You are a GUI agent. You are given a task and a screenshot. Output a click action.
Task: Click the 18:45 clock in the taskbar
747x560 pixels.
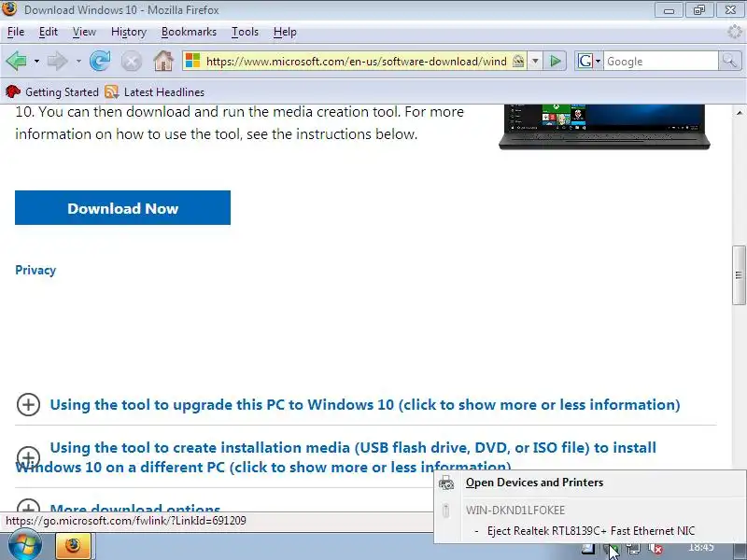701,548
